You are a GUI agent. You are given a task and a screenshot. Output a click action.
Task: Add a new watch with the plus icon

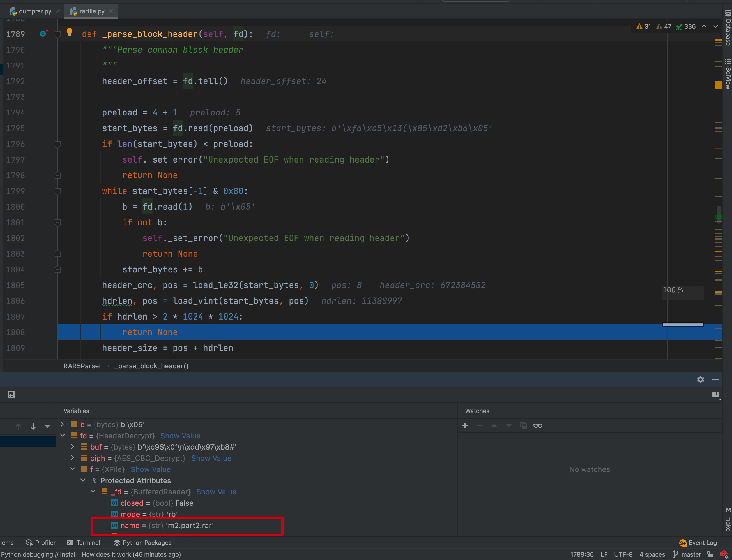[x=465, y=425]
